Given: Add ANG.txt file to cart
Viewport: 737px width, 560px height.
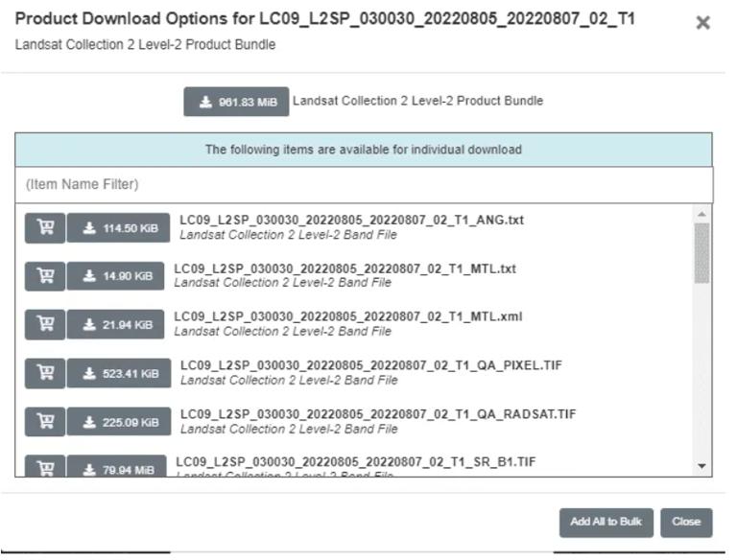Looking at the screenshot, I should point(44,227).
